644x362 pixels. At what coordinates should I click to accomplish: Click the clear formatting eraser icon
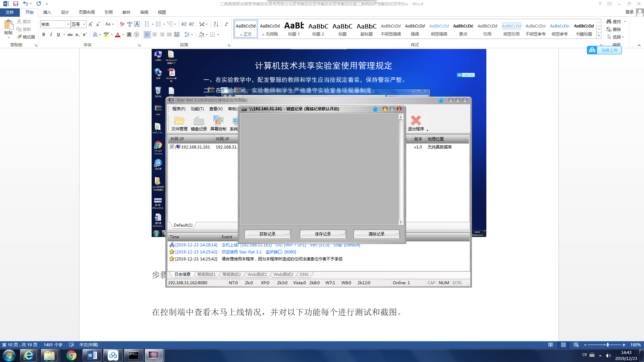coord(122,24)
